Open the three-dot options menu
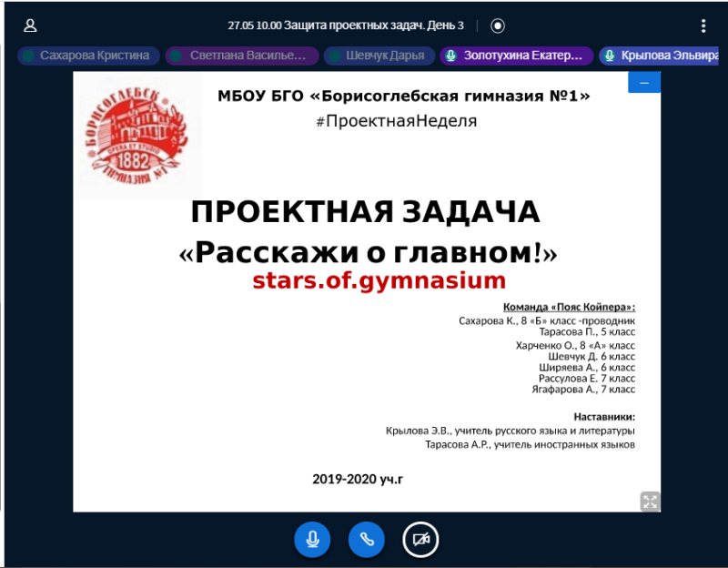 [x=703, y=25]
